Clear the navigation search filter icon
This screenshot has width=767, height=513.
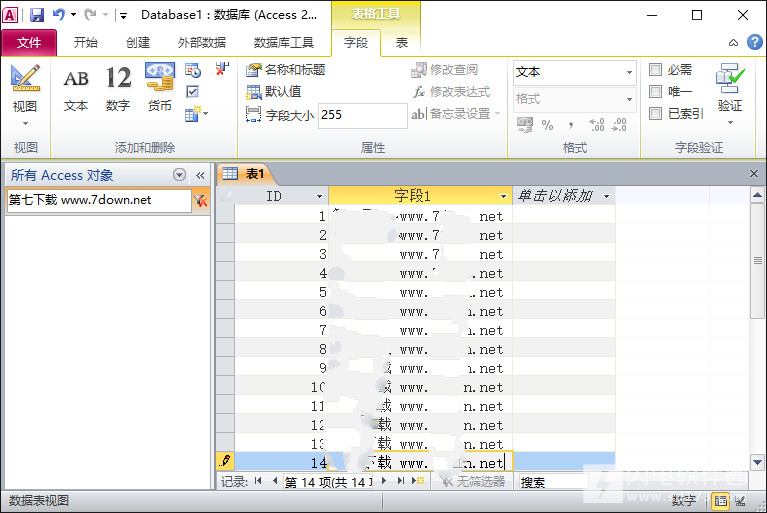tap(201, 200)
